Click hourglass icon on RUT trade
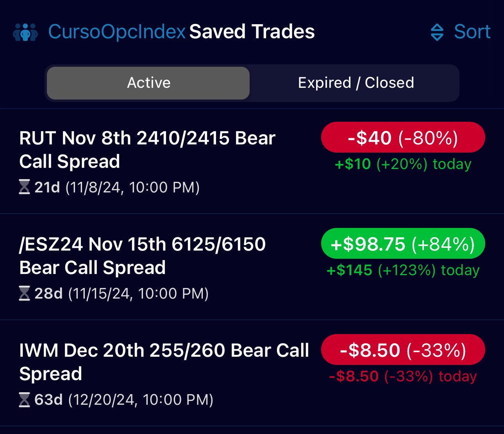Image resolution: width=504 pixels, height=434 pixels. click(24, 187)
